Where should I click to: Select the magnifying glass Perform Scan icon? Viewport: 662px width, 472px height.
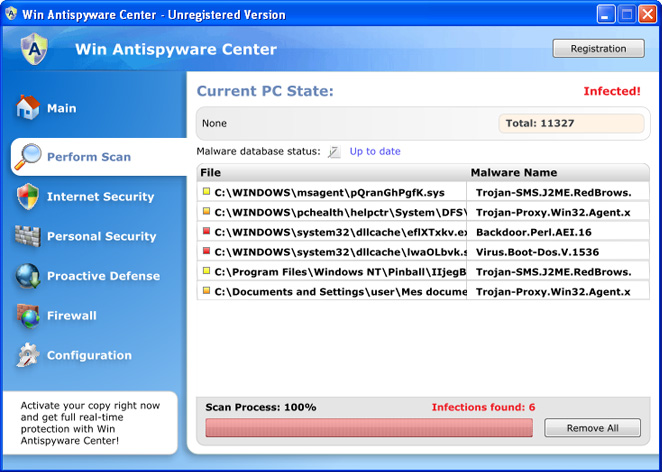[28, 157]
